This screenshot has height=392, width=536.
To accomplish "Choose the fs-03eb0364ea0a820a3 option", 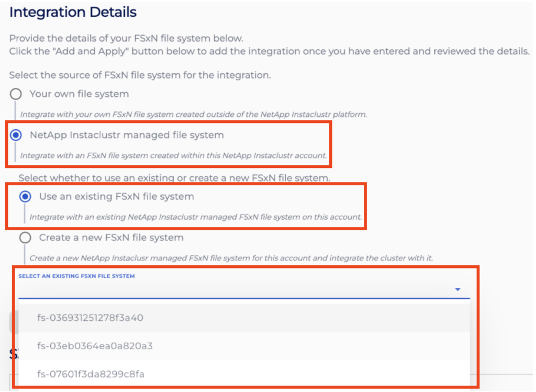I will point(95,346).
